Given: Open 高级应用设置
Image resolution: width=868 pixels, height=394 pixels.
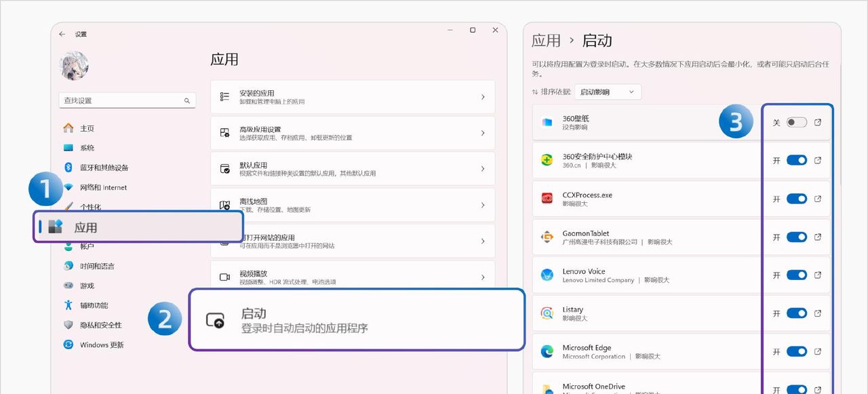Looking at the screenshot, I should [353, 132].
